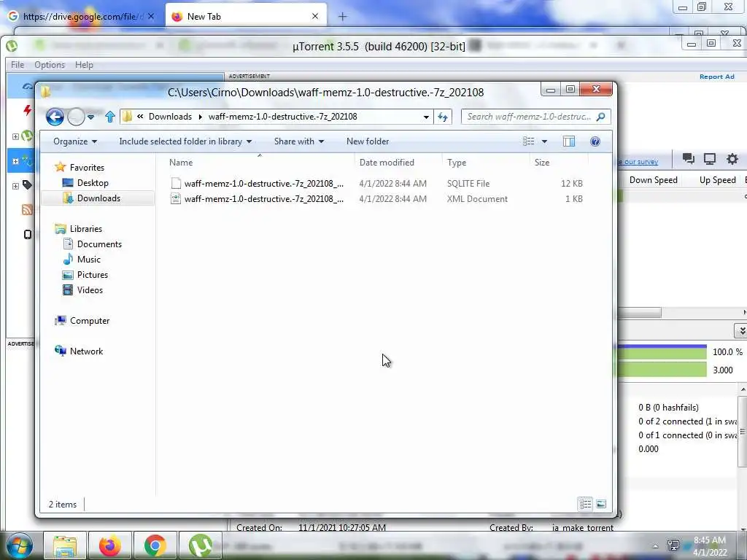Open the Documents library

99,244
